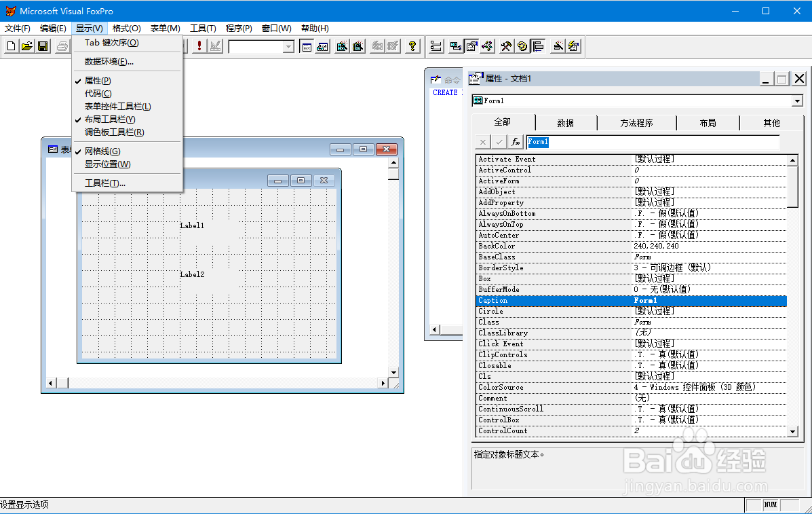
Task: Select the AutoCenter property row
Action: tap(632, 235)
